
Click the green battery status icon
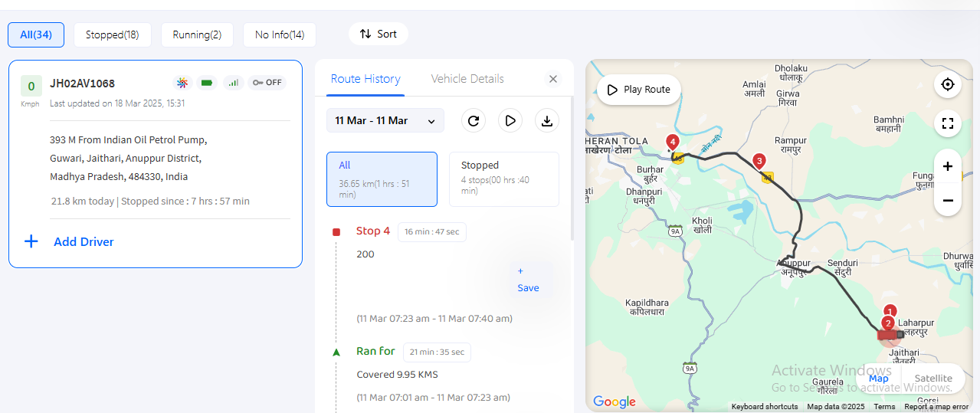206,83
